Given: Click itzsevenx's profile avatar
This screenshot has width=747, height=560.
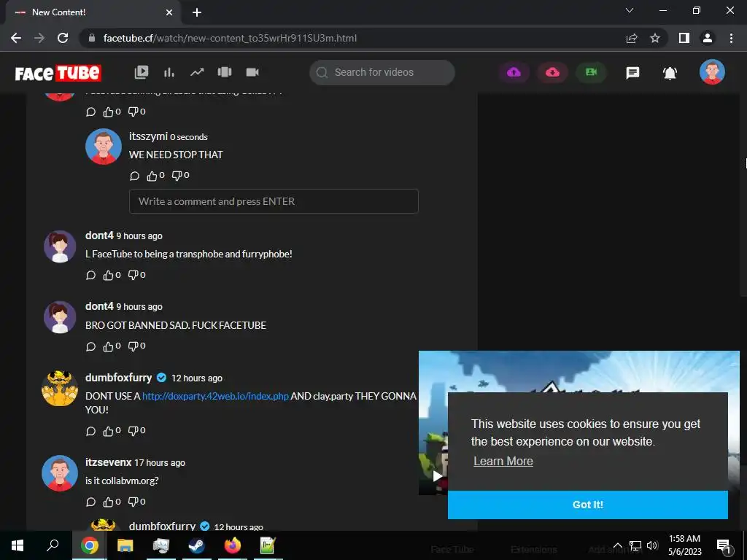Looking at the screenshot, I should [60, 473].
